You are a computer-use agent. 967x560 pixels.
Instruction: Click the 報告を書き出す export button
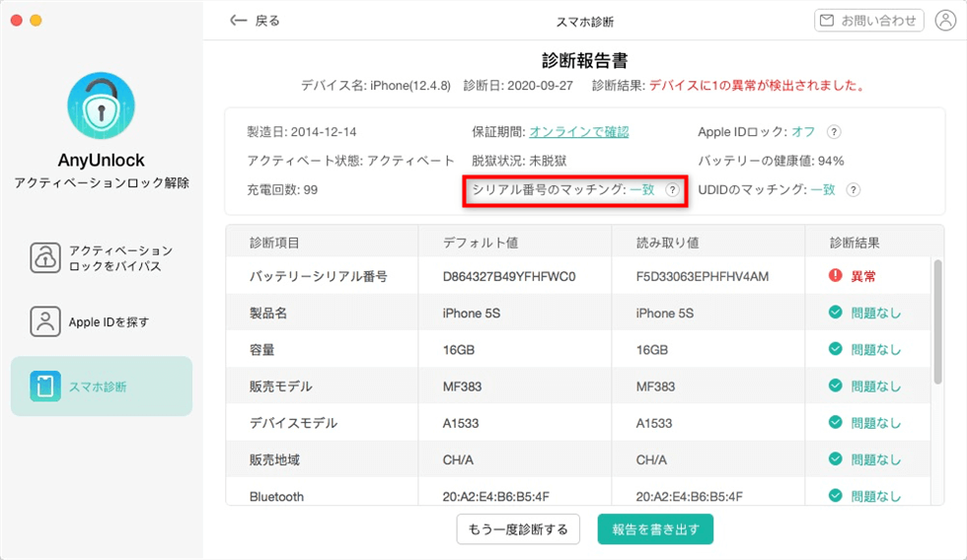[655, 529]
